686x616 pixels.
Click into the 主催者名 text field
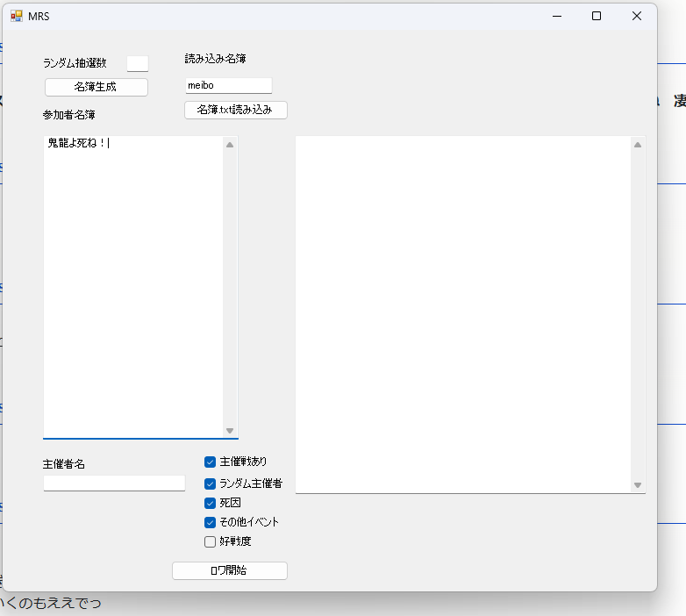(x=114, y=483)
